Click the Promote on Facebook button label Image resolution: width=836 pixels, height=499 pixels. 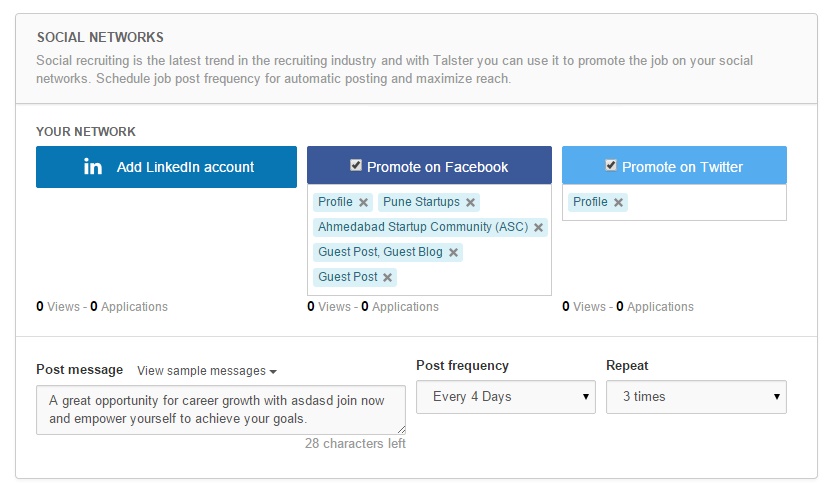click(438, 167)
